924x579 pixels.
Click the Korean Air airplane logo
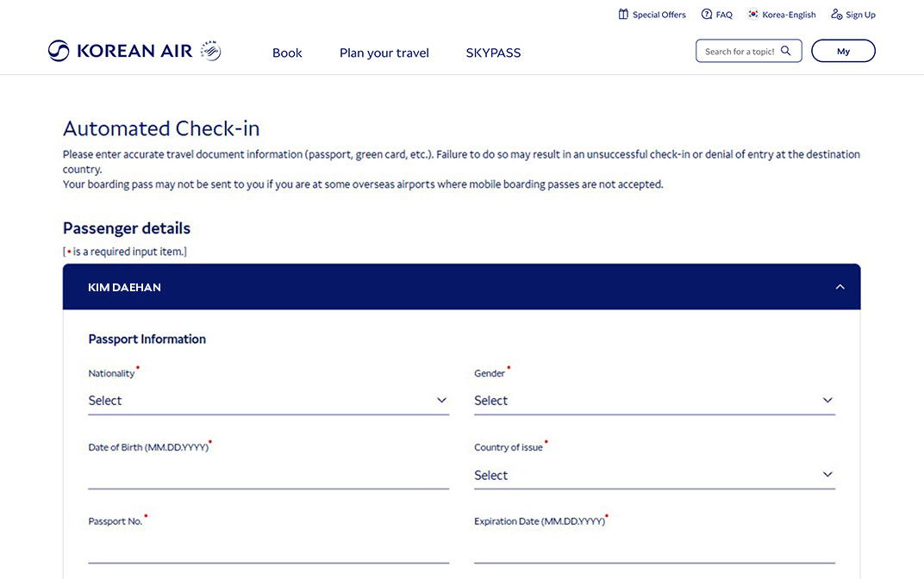[59, 51]
